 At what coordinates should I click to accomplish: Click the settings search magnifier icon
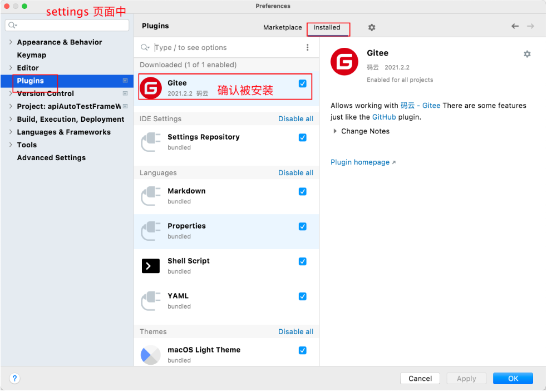click(13, 25)
